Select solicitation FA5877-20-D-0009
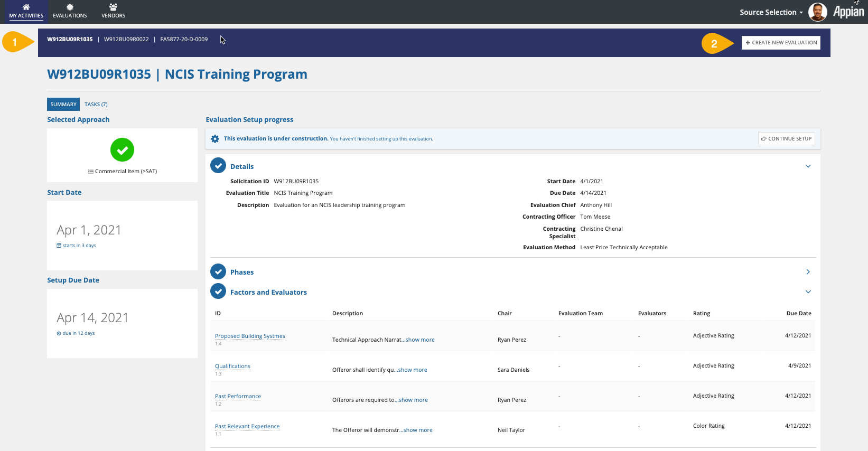This screenshot has height=451, width=868. [x=184, y=39]
